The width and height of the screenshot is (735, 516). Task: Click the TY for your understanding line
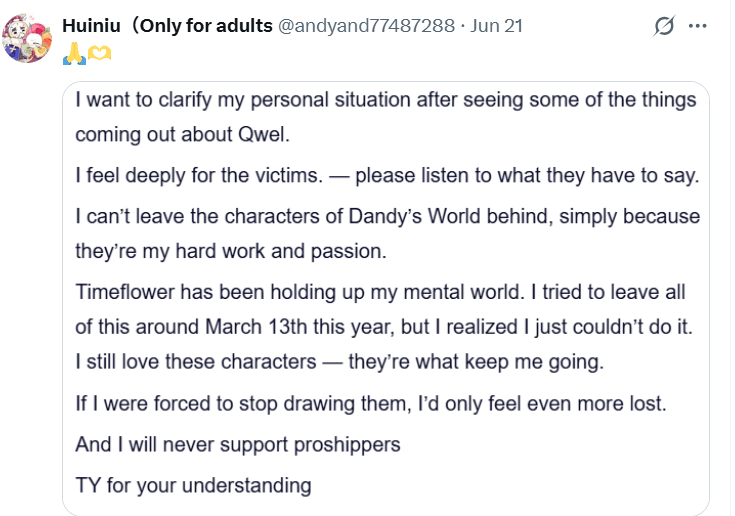coord(193,486)
